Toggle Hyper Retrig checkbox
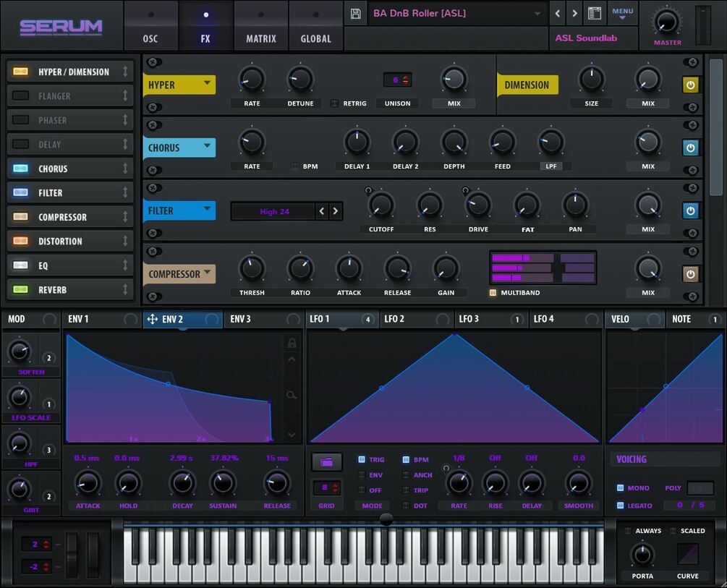Image resolution: width=727 pixels, height=588 pixels. click(x=334, y=103)
